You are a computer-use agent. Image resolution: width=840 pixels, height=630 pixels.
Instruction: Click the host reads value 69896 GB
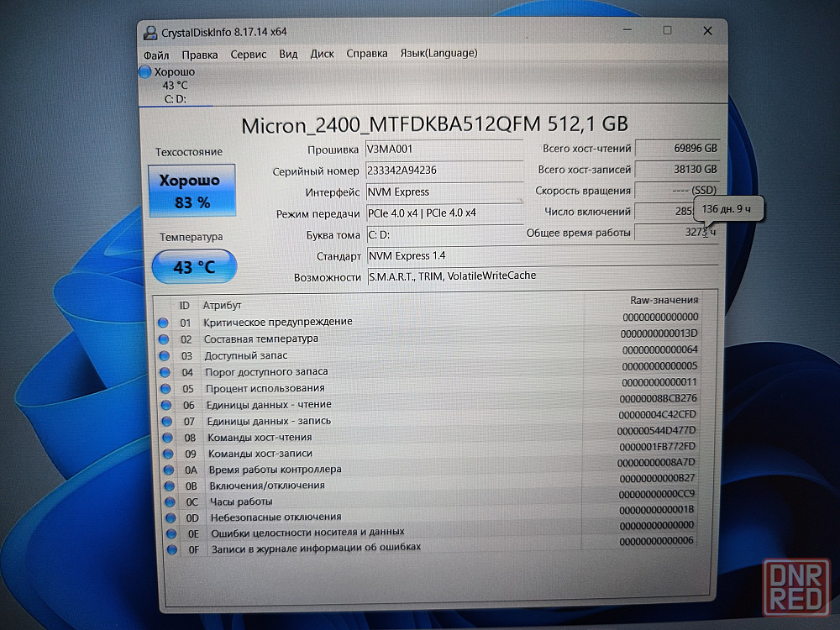pos(676,149)
